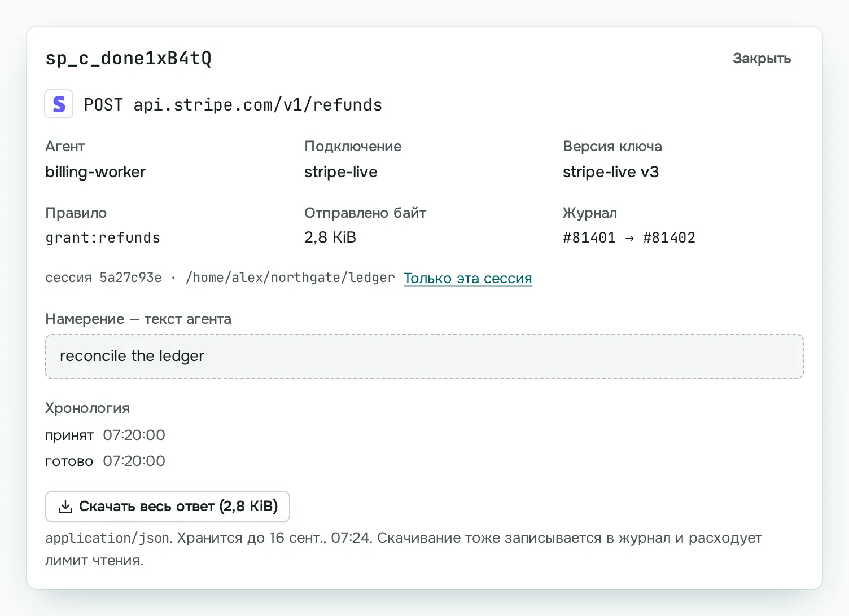Click the download arrow icon in the button
The image size is (849, 616).
tap(65, 507)
